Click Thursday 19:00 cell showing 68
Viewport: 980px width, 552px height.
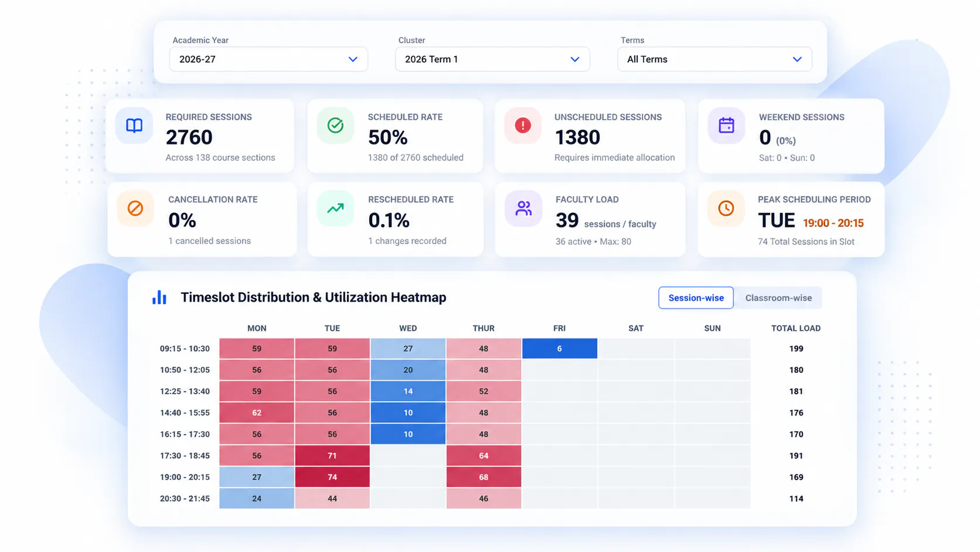pyautogui.click(x=484, y=477)
